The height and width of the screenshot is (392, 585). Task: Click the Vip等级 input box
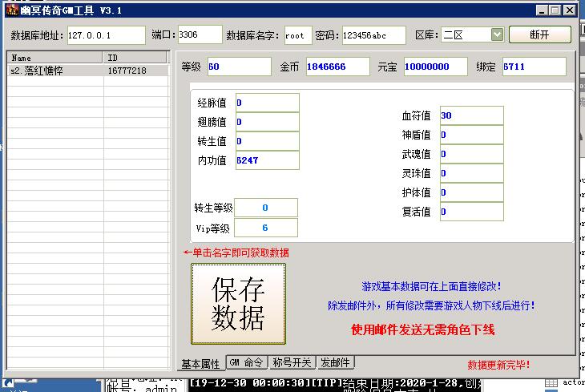[x=265, y=228]
